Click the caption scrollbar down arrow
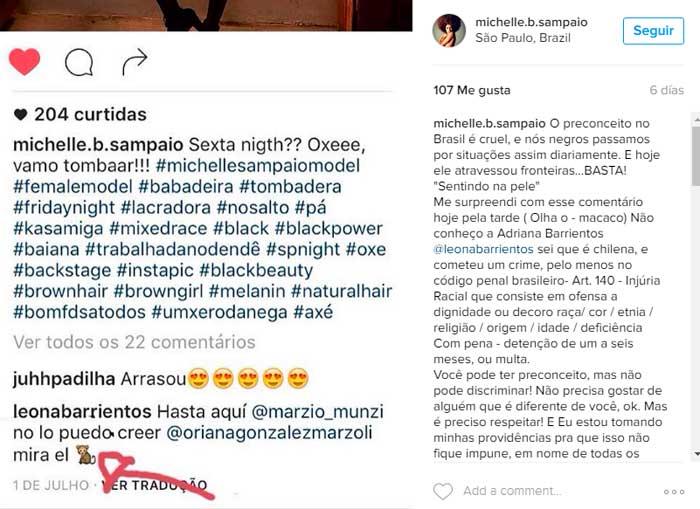 (x=696, y=454)
